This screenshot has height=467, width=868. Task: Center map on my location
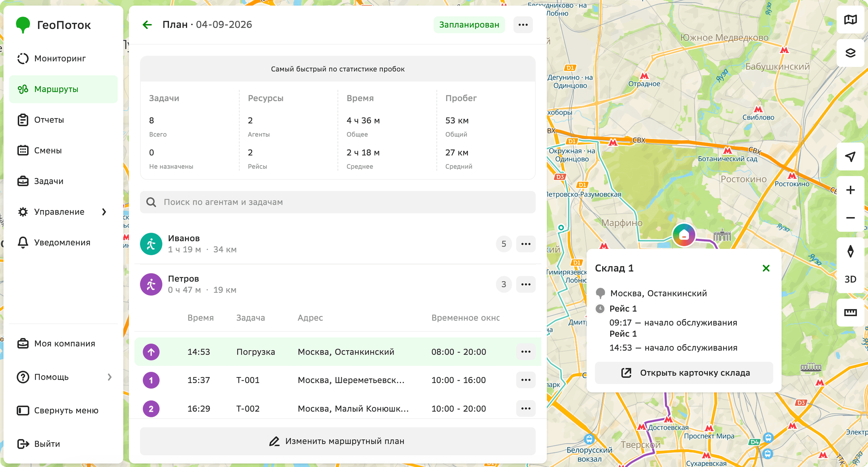[x=850, y=156]
